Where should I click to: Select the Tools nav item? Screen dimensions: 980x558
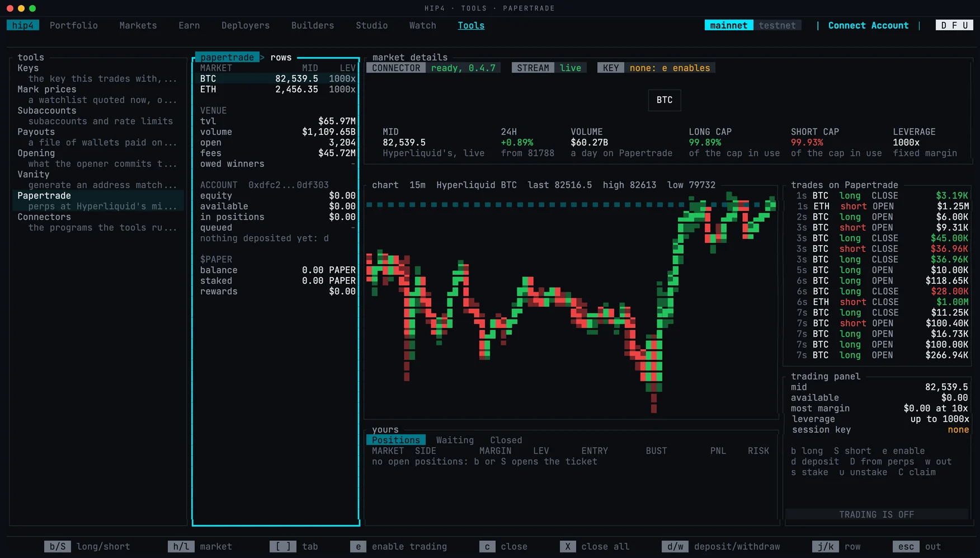[471, 25]
